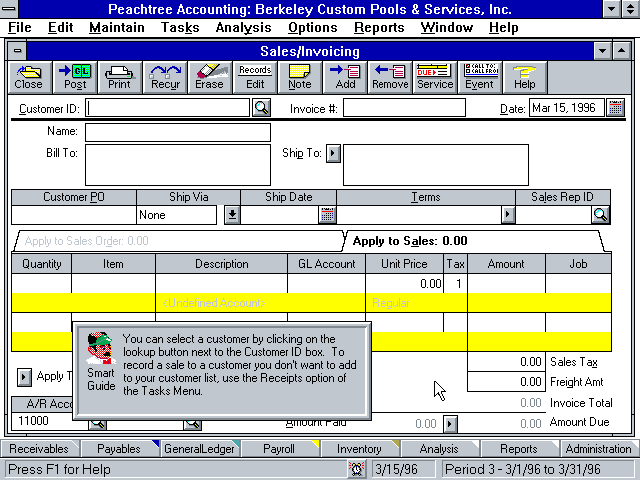Click the arrow button beside Apply T
The width and height of the screenshot is (640, 480).
pyautogui.click(x=24, y=377)
